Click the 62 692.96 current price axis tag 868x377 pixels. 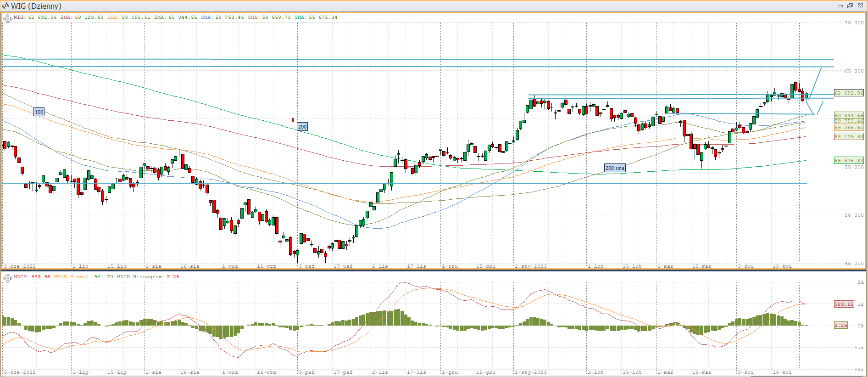click(x=848, y=93)
